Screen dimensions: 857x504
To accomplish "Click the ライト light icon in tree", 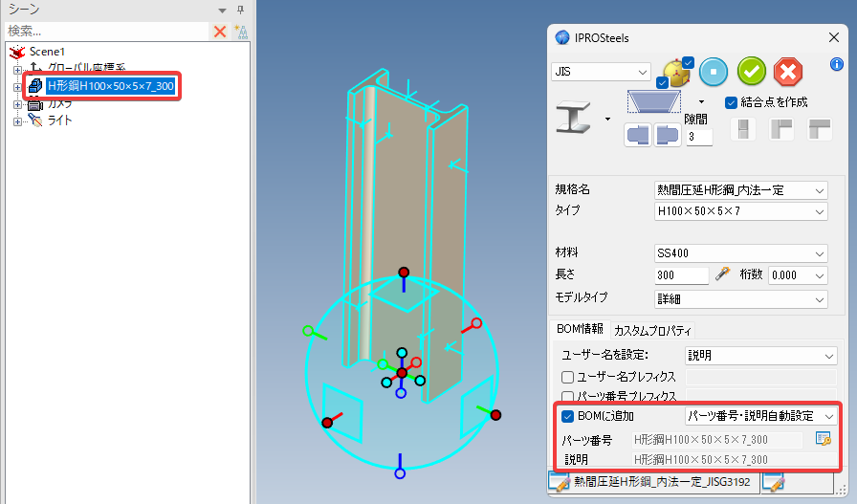I will click(35, 121).
